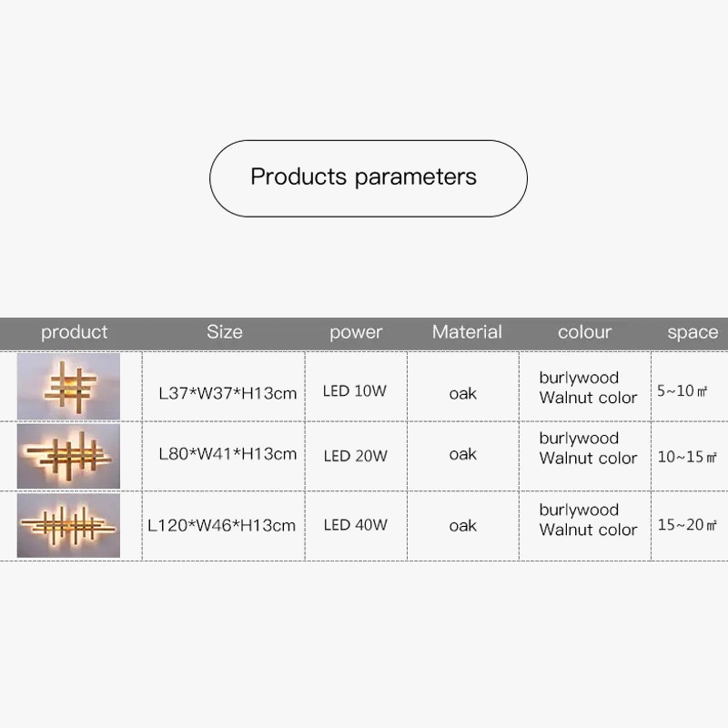Click the L37*W37*H13cm size cell
Viewport: 728px width, 728px height.
pos(227,393)
